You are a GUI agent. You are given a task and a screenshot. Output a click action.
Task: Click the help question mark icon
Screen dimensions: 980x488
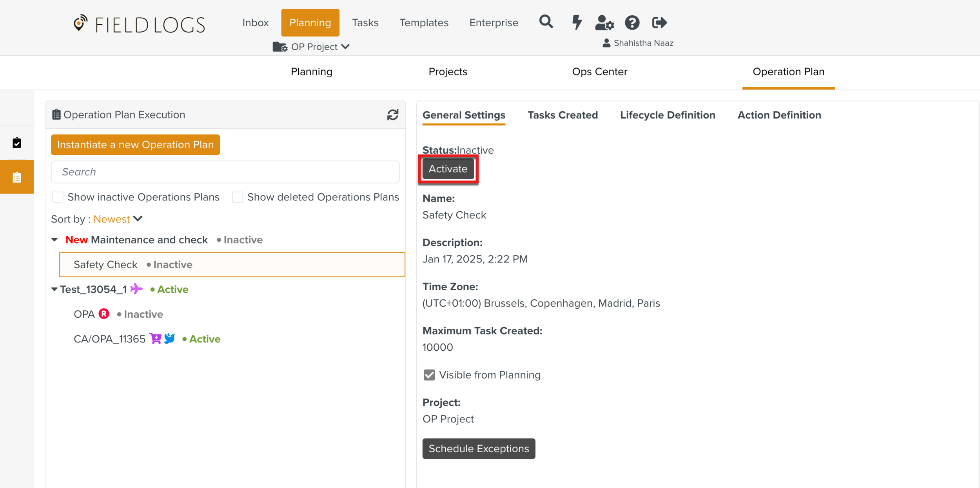632,23
